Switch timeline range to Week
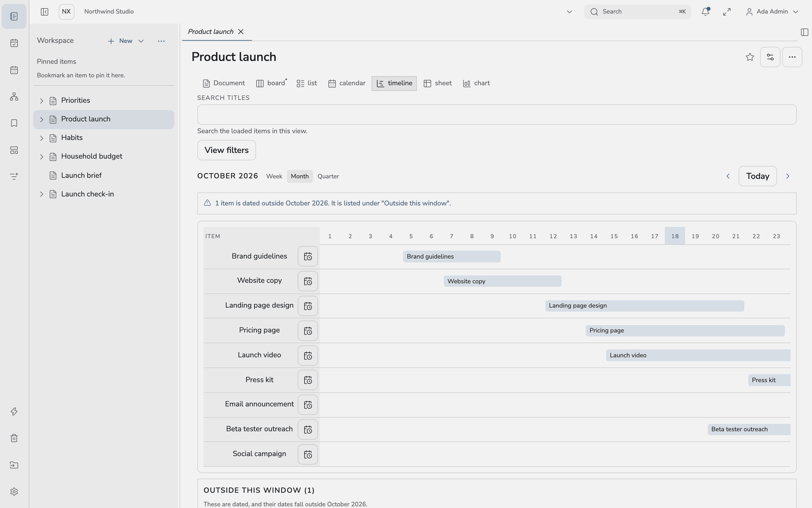 point(274,176)
